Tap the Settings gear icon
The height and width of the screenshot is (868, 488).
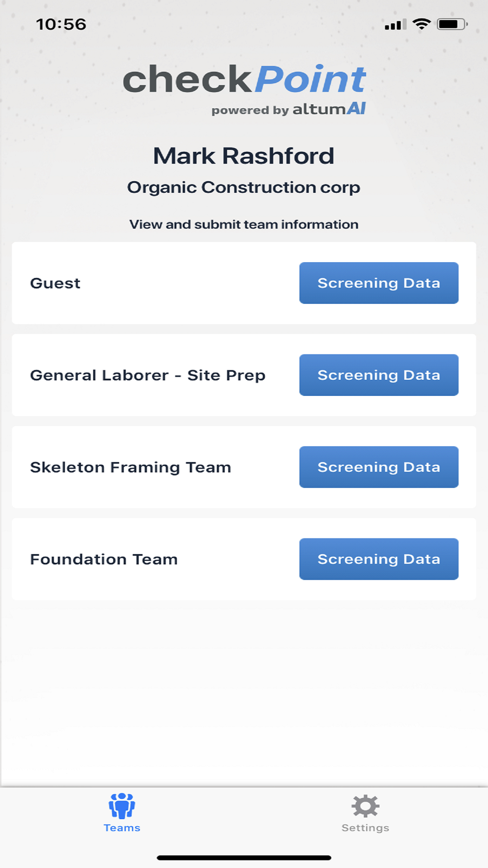(x=366, y=806)
